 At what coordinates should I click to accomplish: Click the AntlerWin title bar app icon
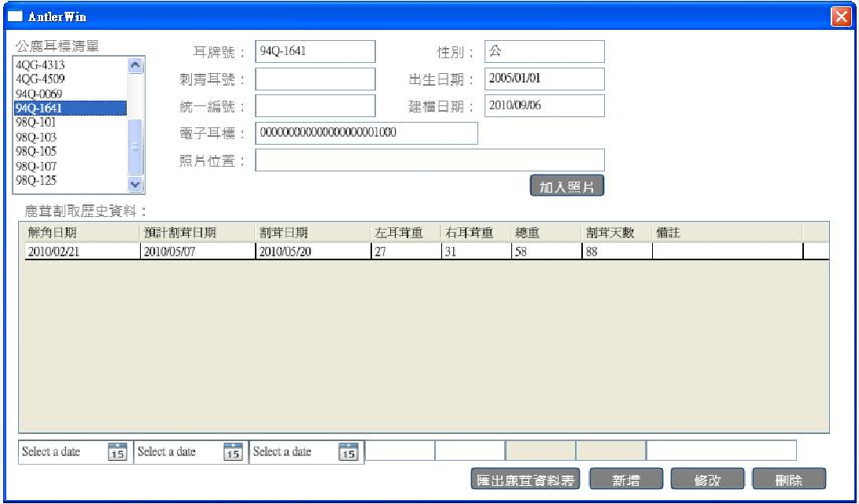[x=15, y=17]
